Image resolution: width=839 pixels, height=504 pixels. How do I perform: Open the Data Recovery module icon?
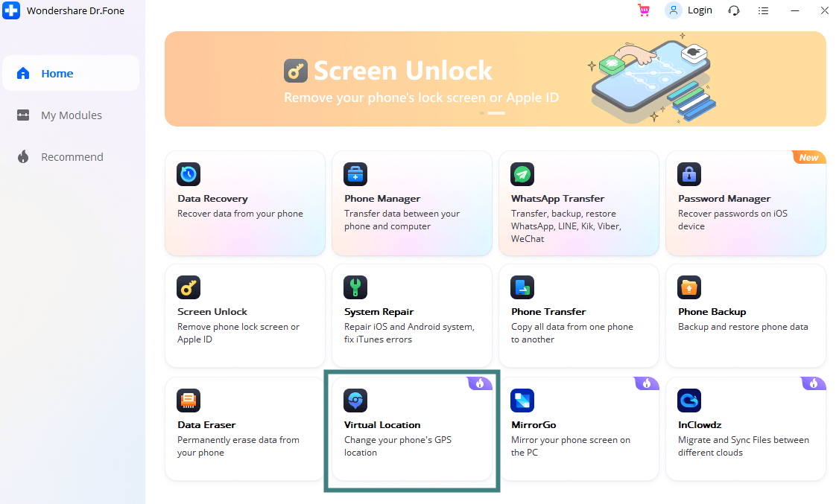click(x=189, y=174)
